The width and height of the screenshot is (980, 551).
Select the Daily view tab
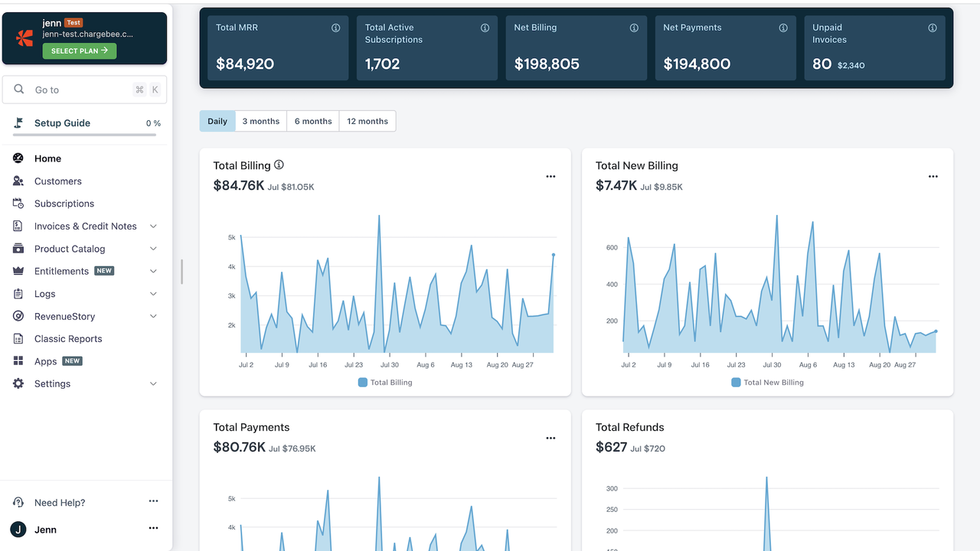[x=217, y=121]
